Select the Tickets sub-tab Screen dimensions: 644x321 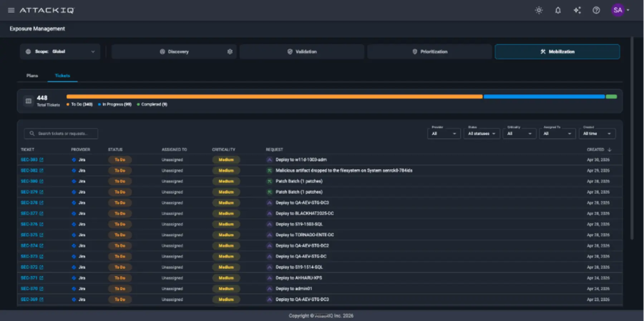click(x=63, y=75)
